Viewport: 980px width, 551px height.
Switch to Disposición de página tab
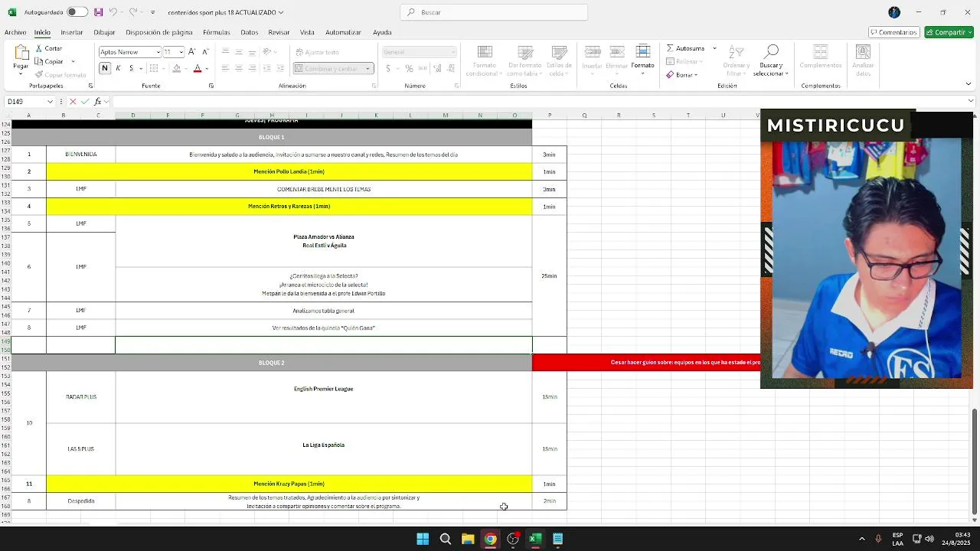159,32
